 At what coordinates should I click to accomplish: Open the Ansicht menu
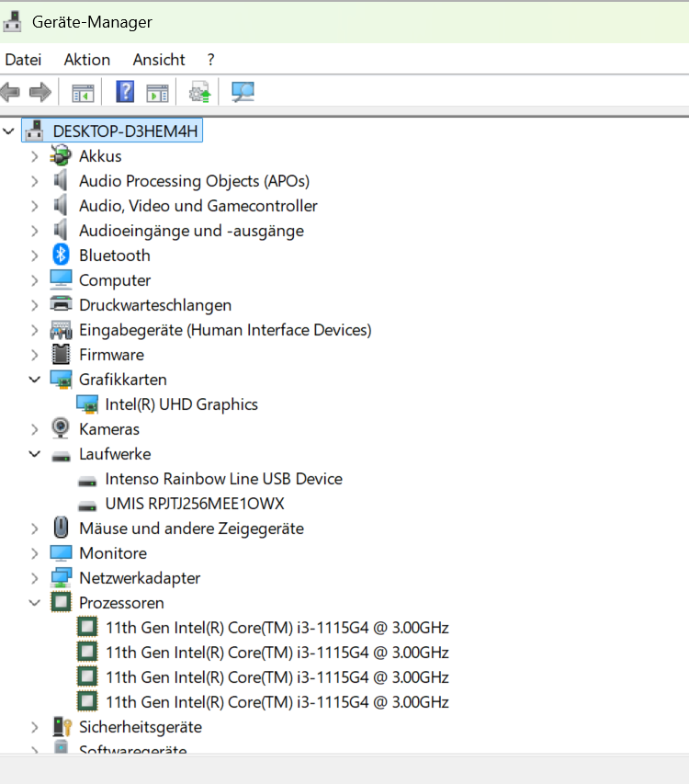pyautogui.click(x=159, y=60)
